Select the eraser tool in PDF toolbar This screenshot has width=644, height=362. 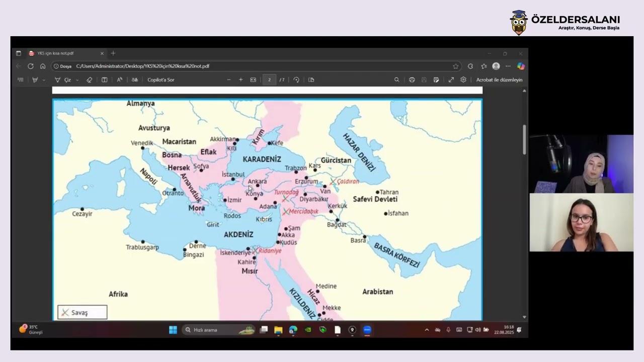click(89, 79)
